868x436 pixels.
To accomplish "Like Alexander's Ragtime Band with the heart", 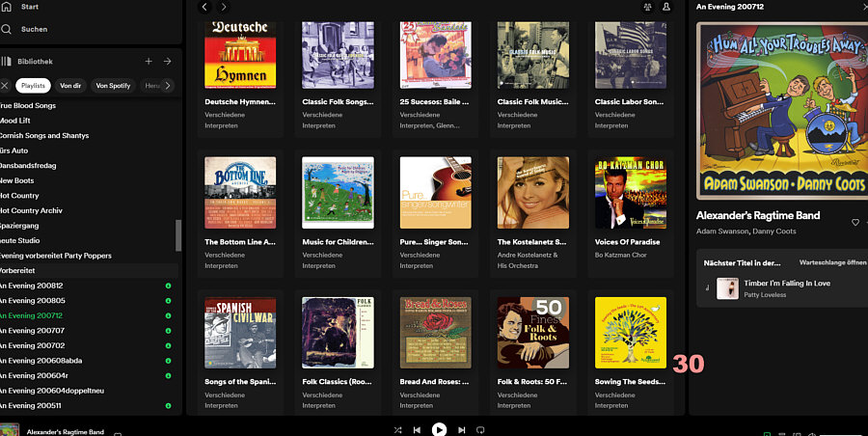I will (x=855, y=222).
